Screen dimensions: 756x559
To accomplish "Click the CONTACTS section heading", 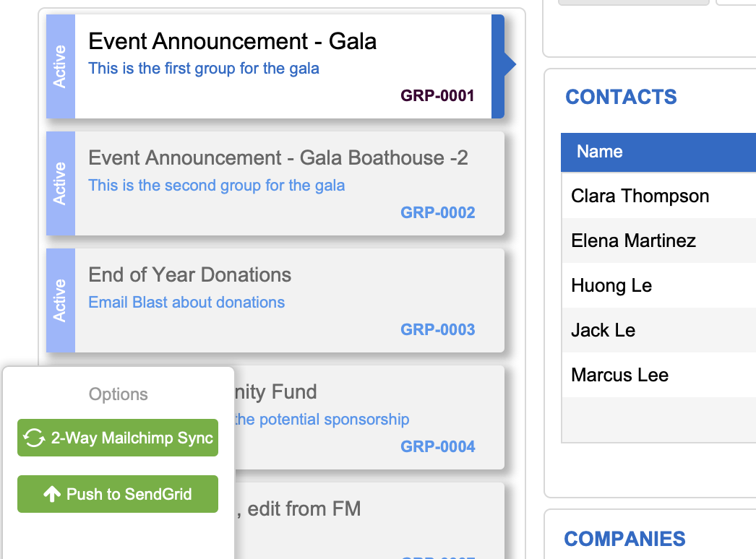I will [621, 97].
